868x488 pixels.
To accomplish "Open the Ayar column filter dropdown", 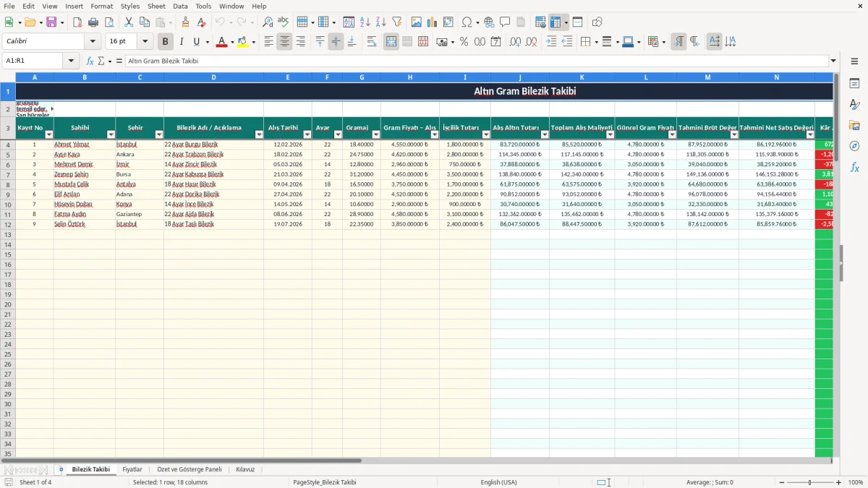I will click(338, 134).
